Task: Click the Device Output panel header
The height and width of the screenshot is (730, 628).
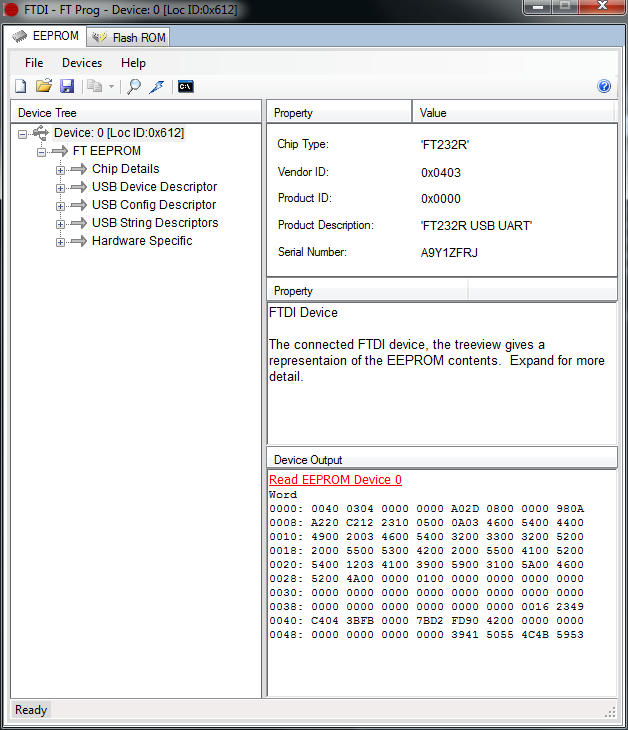Action: coord(442,460)
